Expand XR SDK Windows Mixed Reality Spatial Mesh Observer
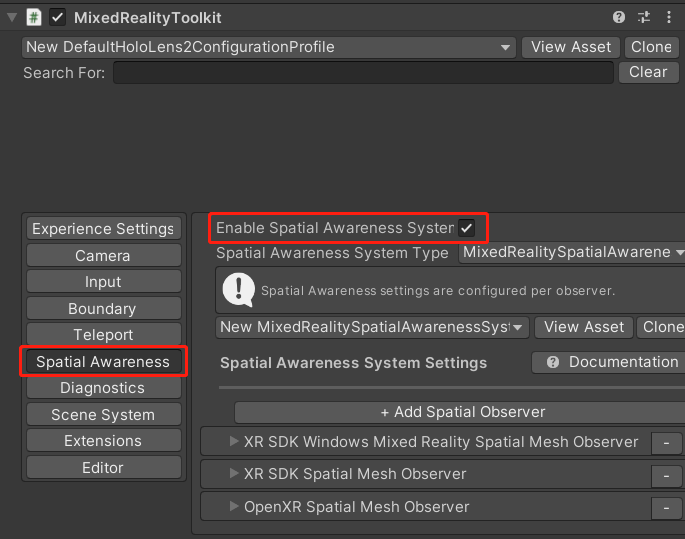This screenshot has width=685, height=539. tap(235, 441)
